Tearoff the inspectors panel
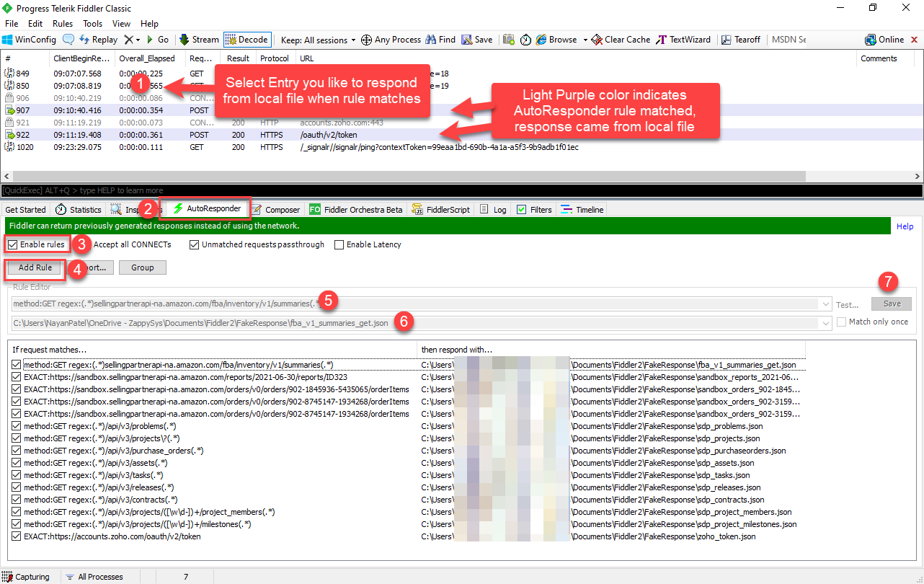 coord(741,40)
